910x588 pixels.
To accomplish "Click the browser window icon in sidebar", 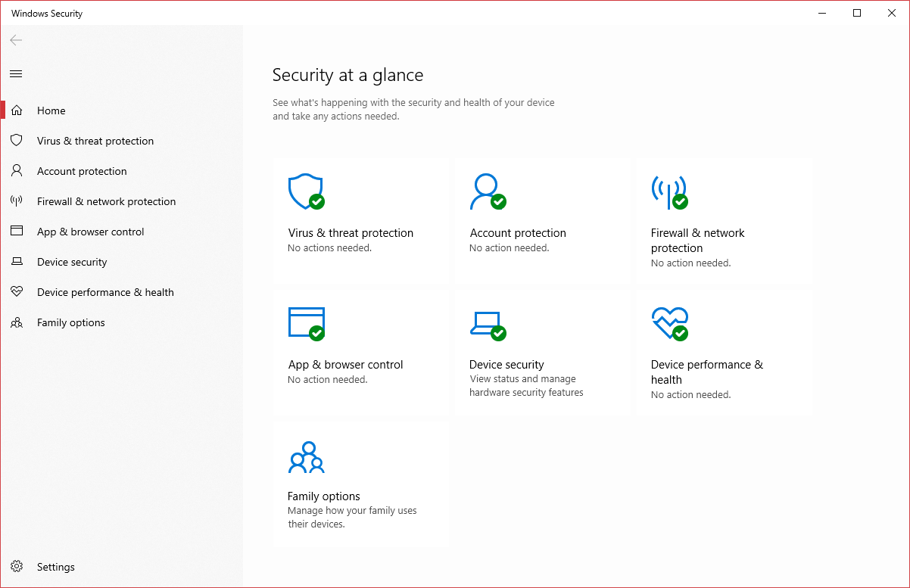I will click(x=17, y=232).
